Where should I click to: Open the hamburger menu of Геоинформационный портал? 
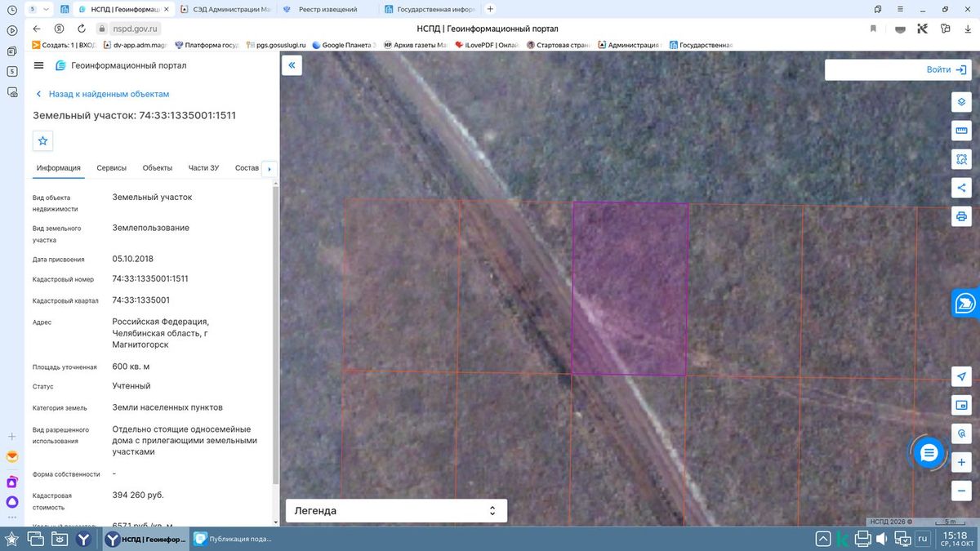[x=39, y=65]
